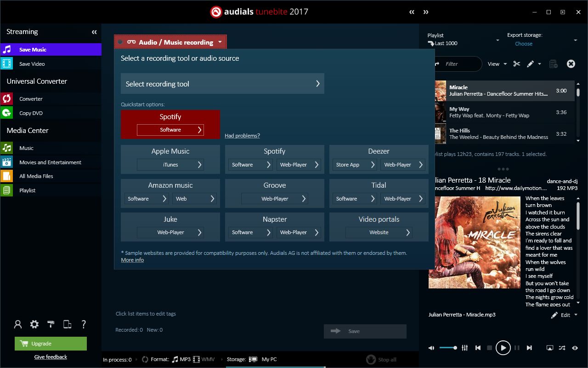The image size is (588, 368).
Task: Click the green Upgrade button
Action: [x=51, y=344]
